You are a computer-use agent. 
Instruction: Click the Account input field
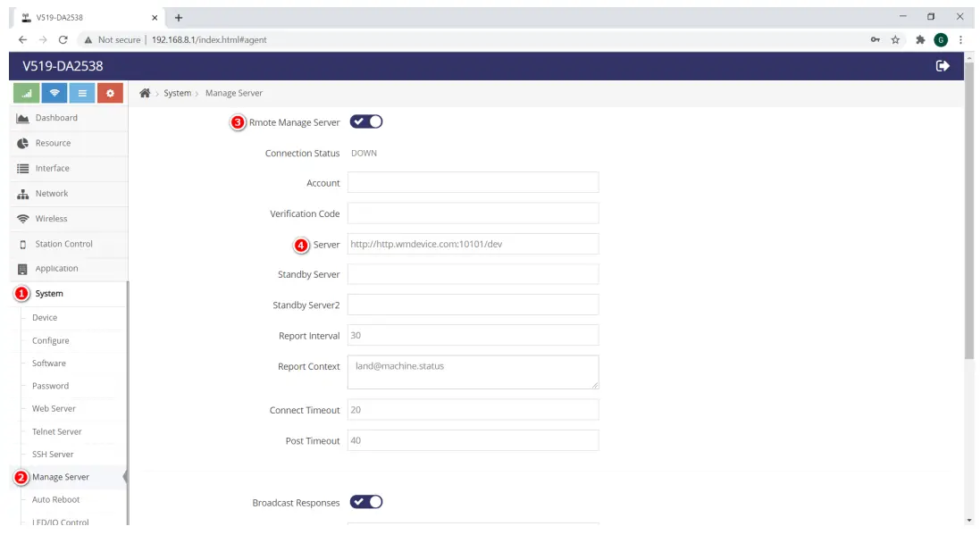pyautogui.click(x=473, y=182)
